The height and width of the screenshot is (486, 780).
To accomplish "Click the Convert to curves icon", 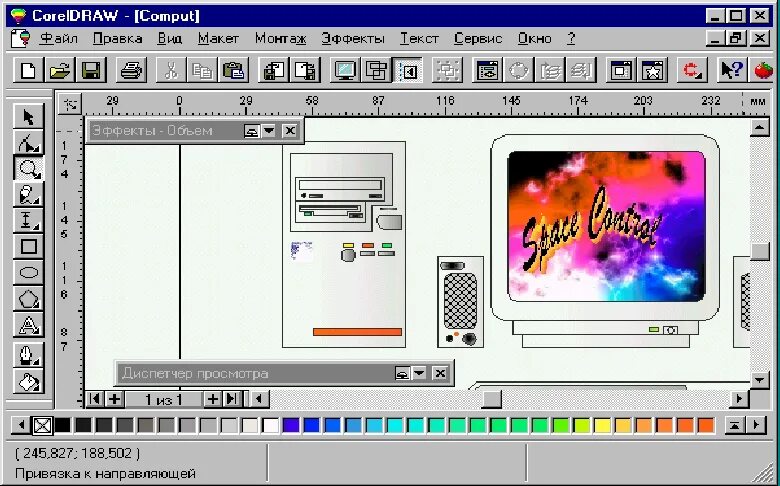I will pyautogui.click(x=518, y=70).
